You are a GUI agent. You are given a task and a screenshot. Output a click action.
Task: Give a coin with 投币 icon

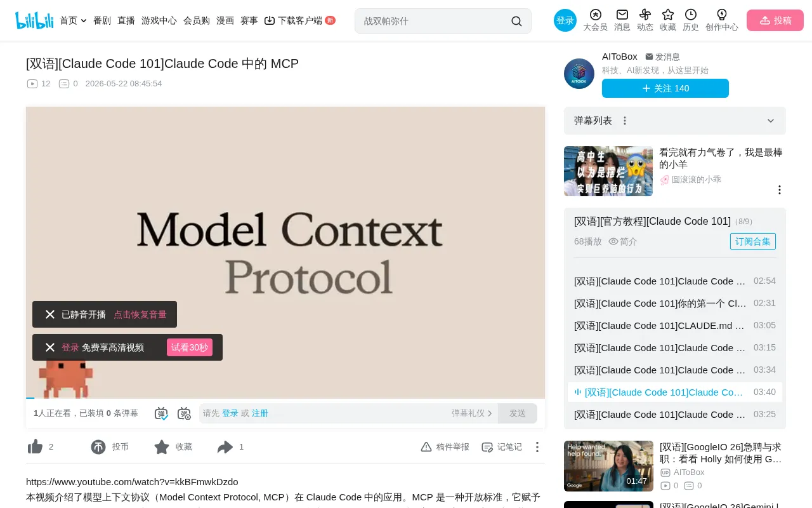pyautogui.click(x=98, y=447)
